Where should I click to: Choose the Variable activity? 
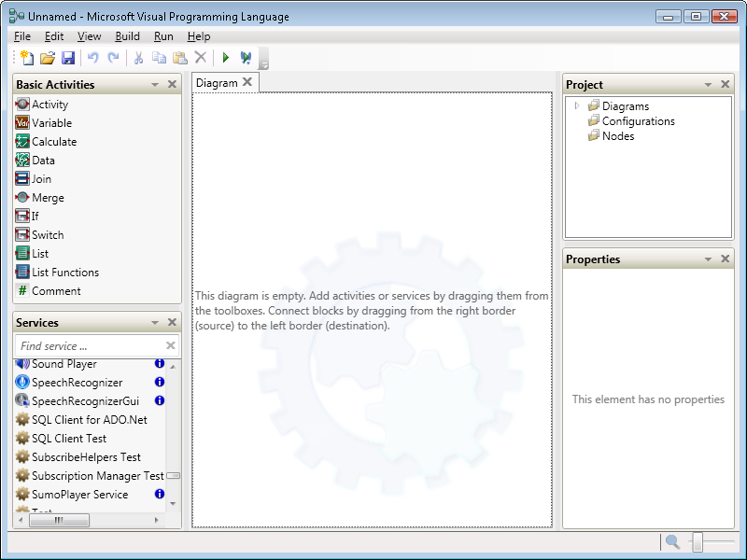51,123
